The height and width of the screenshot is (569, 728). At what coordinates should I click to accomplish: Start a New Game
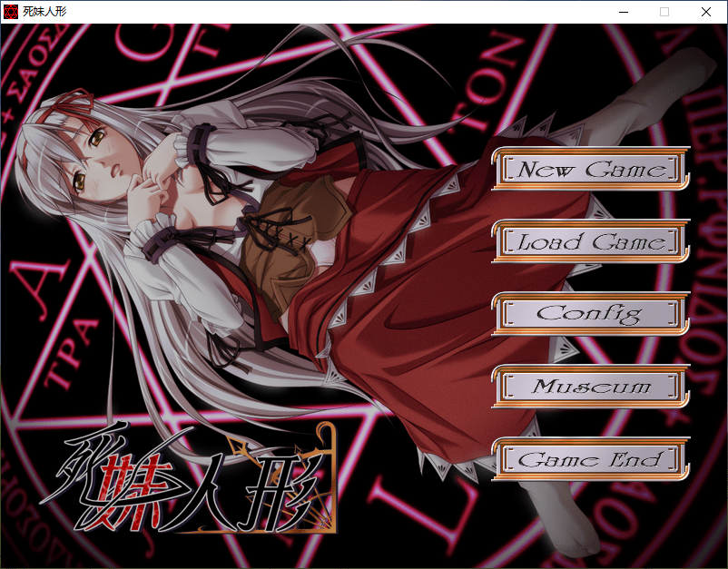[x=591, y=170]
